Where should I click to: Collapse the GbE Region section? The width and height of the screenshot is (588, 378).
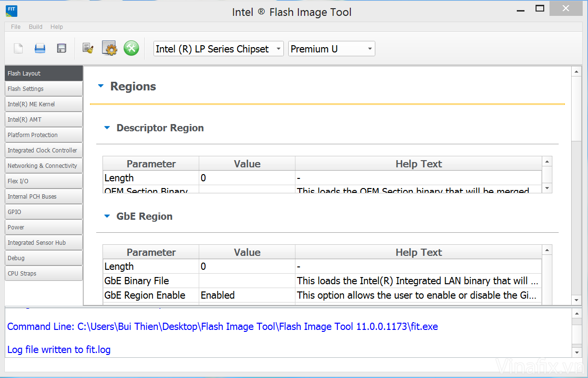pos(107,216)
